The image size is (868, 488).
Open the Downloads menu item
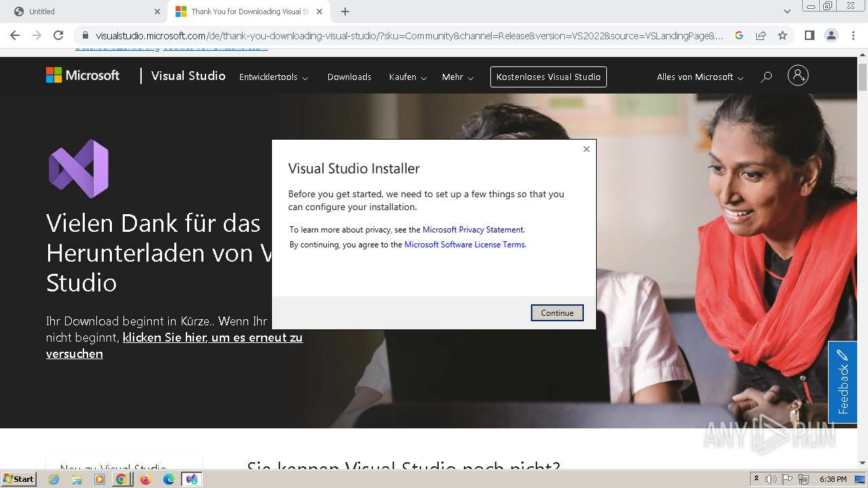[349, 77]
